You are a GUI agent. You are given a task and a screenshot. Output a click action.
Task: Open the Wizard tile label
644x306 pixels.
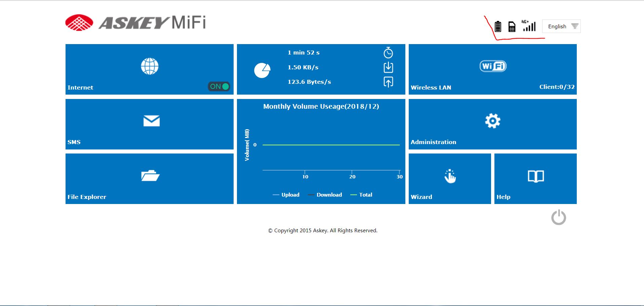coord(421,197)
